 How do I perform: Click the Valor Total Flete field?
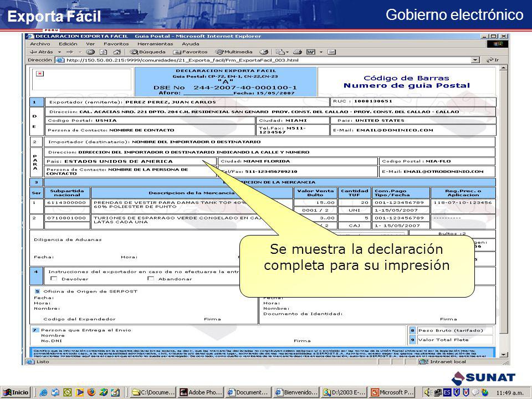click(456, 340)
